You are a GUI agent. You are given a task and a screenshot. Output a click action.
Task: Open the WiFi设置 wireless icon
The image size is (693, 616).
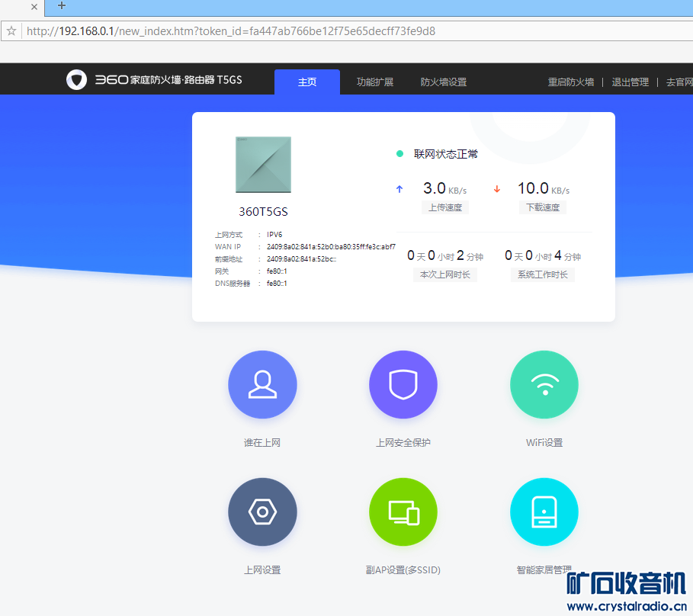click(544, 384)
